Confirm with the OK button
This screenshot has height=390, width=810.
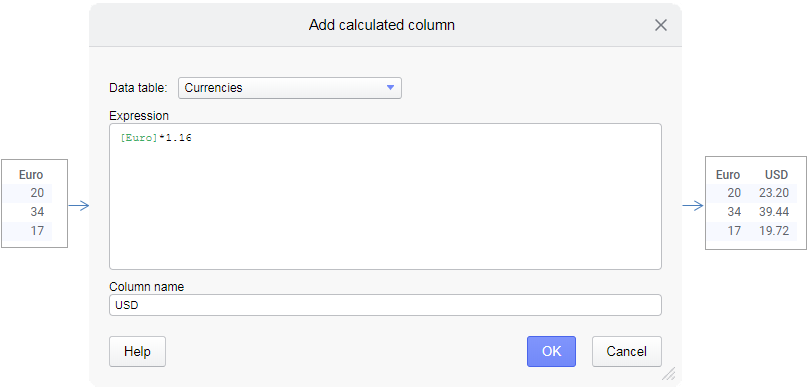[551, 352]
